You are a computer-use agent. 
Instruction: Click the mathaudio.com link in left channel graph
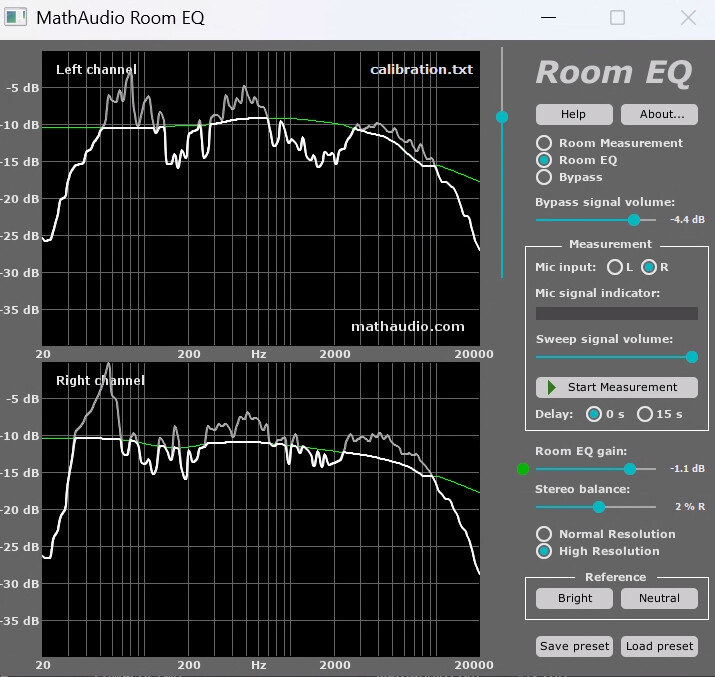[x=407, y=326]
